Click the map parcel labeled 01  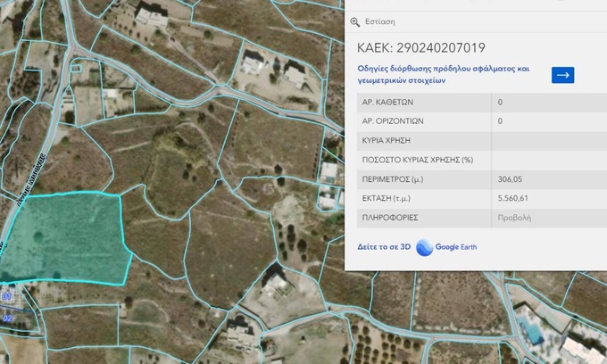[x=6, y=294]
